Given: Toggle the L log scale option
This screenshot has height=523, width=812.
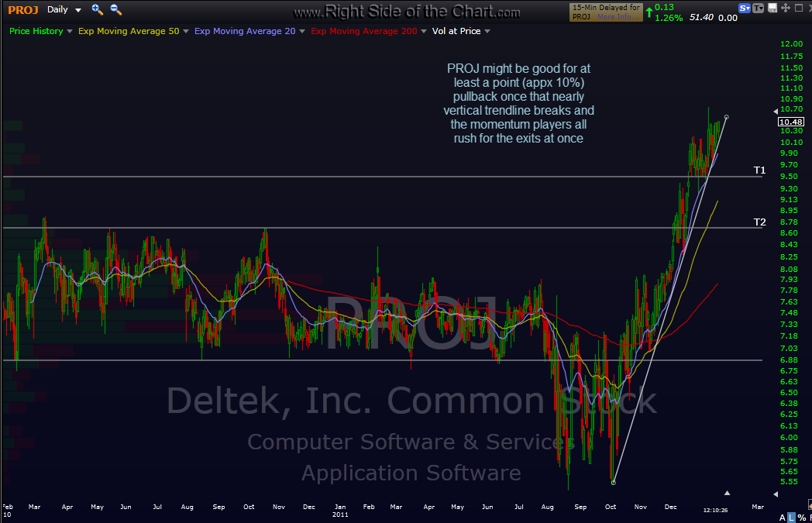Looking at the screenshot, I should pyautogui.click(x=791, y=517).
